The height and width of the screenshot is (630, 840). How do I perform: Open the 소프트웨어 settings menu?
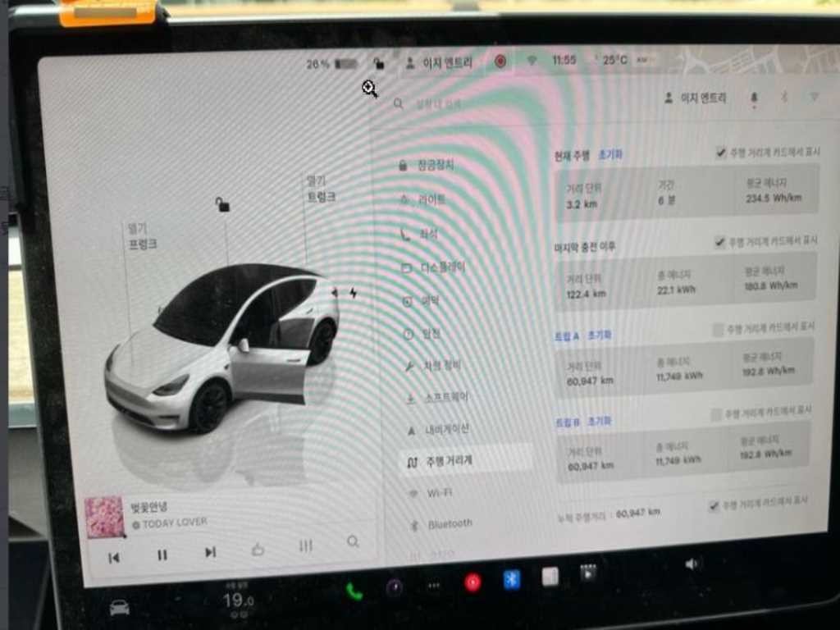click(x=437, y=398)
